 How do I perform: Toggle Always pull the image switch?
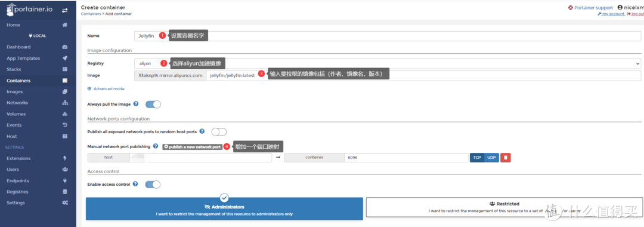153,105
